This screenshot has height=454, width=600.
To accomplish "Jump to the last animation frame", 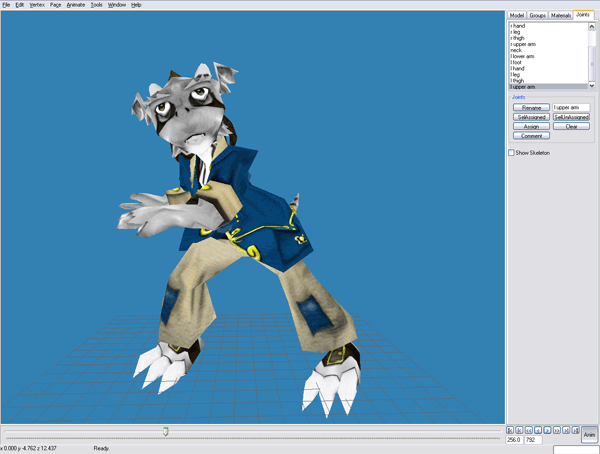I will (576, 430).
